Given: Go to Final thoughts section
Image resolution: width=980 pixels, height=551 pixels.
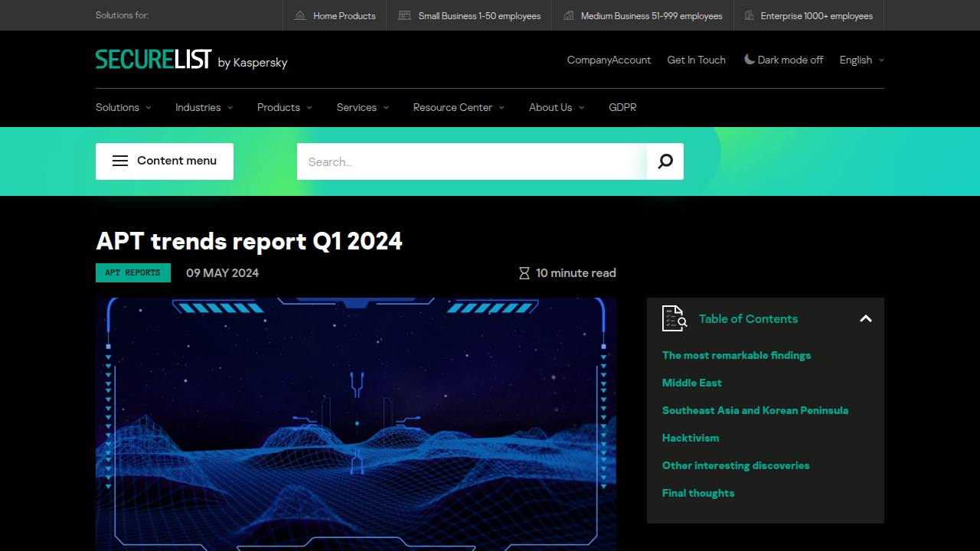Looking at the screenshot, I should [x=698, y=493].
